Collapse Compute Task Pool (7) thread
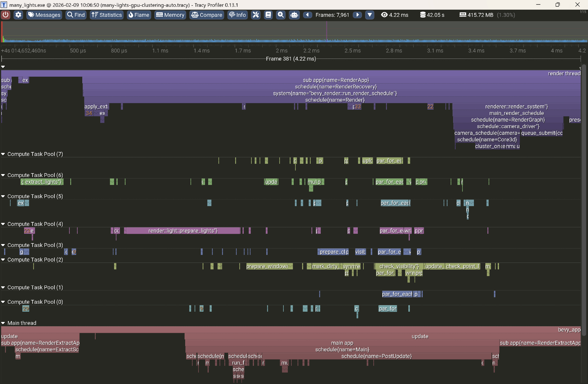 (x=3, y=154)
